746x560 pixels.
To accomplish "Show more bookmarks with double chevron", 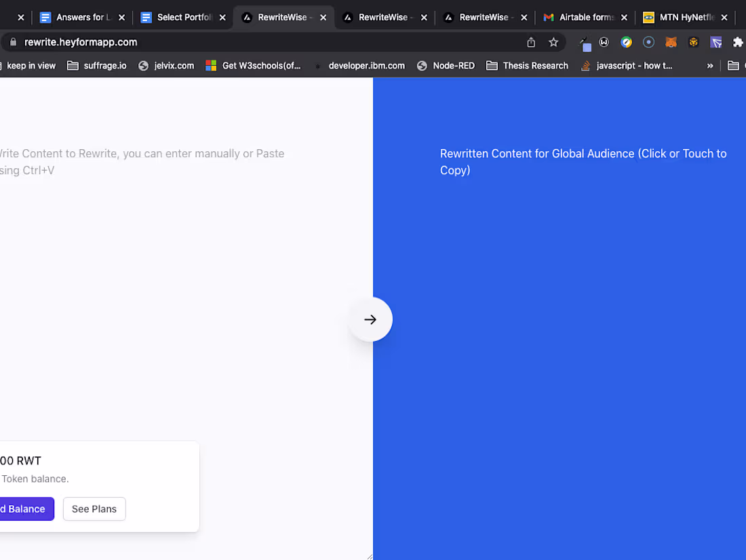I will [x=710, y=66].
